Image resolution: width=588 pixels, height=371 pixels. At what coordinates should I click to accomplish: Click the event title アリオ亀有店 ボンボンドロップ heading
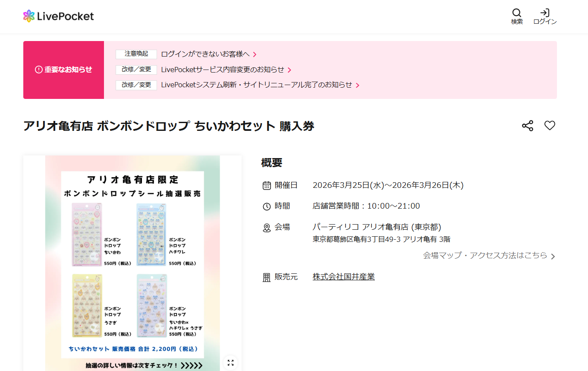(169, 126)
